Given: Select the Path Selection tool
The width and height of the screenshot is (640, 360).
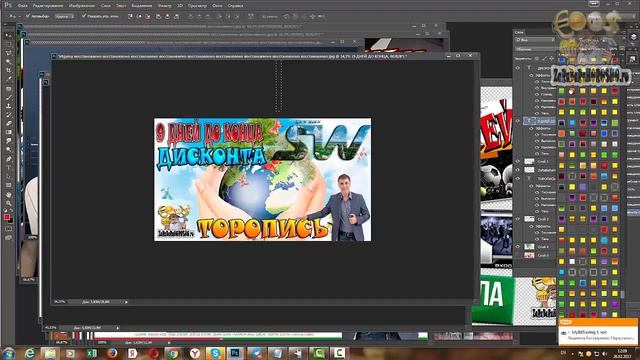Looking at the screenshot, I should (x=9, y=177).
